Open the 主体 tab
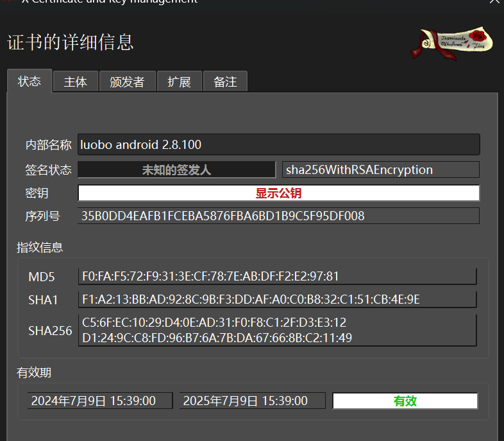This screenshot has height=441, width=504. click(x=75, y=82)
